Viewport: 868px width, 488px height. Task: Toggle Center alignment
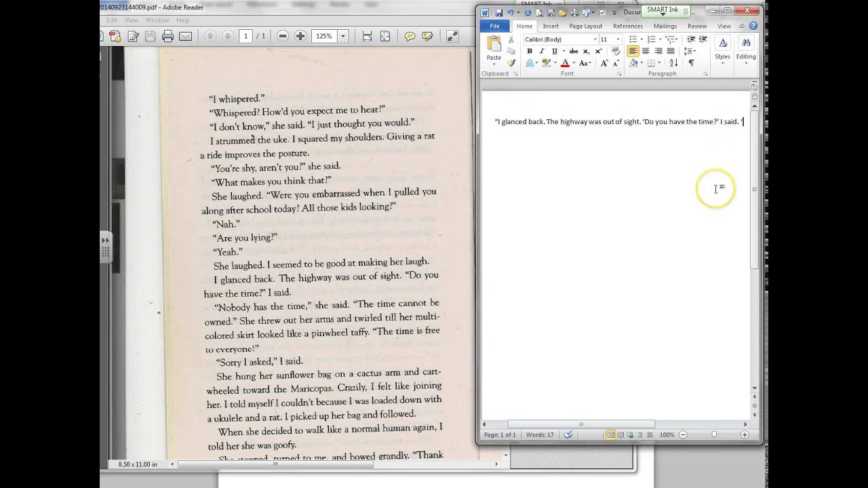point(646,51)
